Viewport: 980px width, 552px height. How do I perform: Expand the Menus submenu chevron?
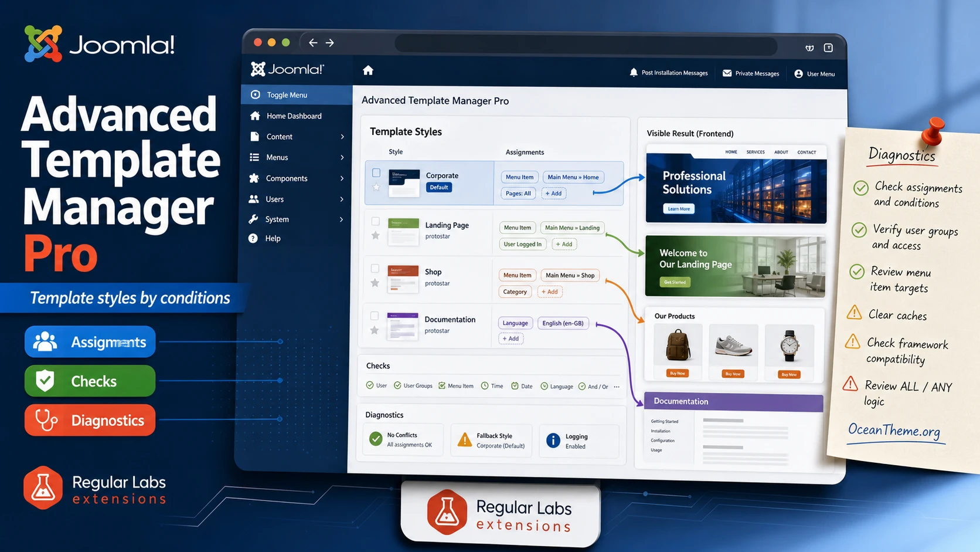pos(342,157)
